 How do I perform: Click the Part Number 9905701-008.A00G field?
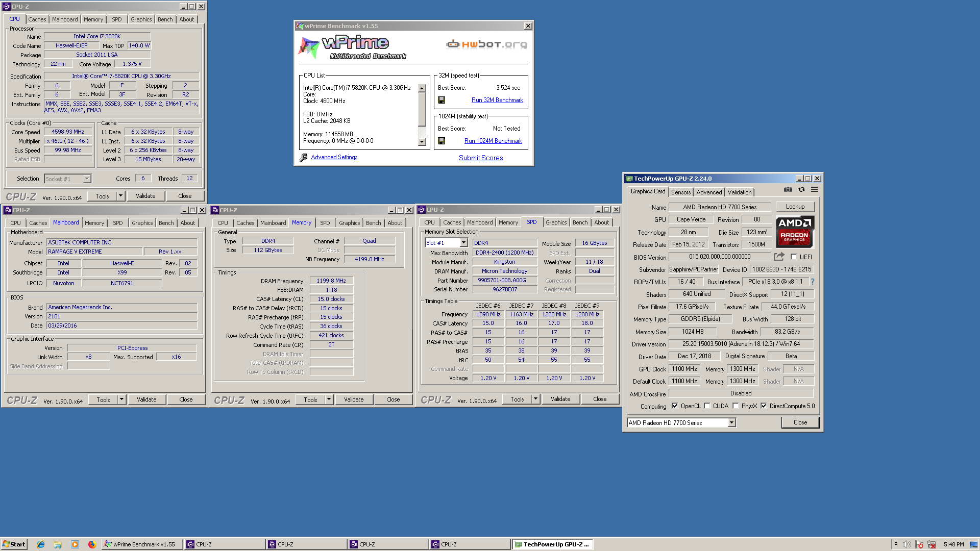pyautogui.click(x=504, y=280)
